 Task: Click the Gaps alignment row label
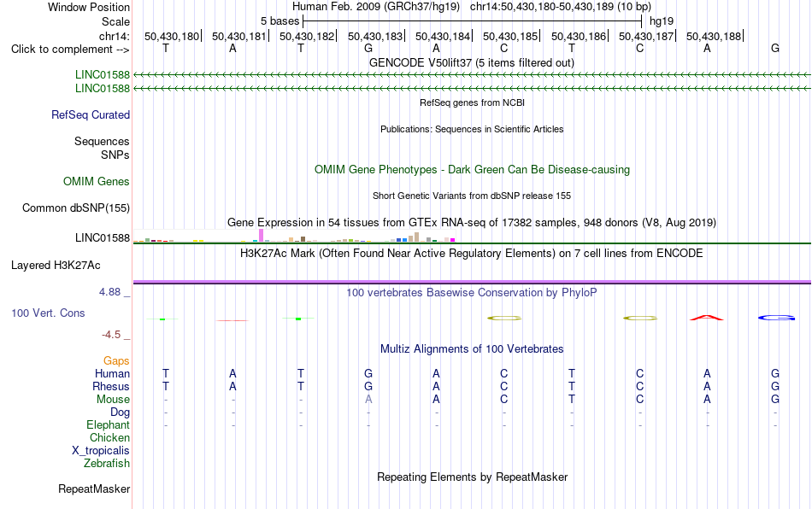(116, 360)
